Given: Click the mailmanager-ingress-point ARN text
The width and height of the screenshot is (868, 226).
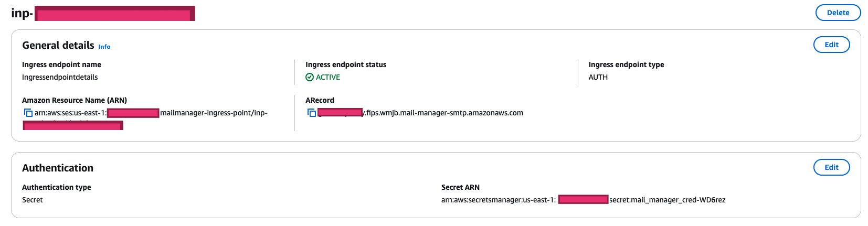Looking at the screenshot, I should point(214,113).
